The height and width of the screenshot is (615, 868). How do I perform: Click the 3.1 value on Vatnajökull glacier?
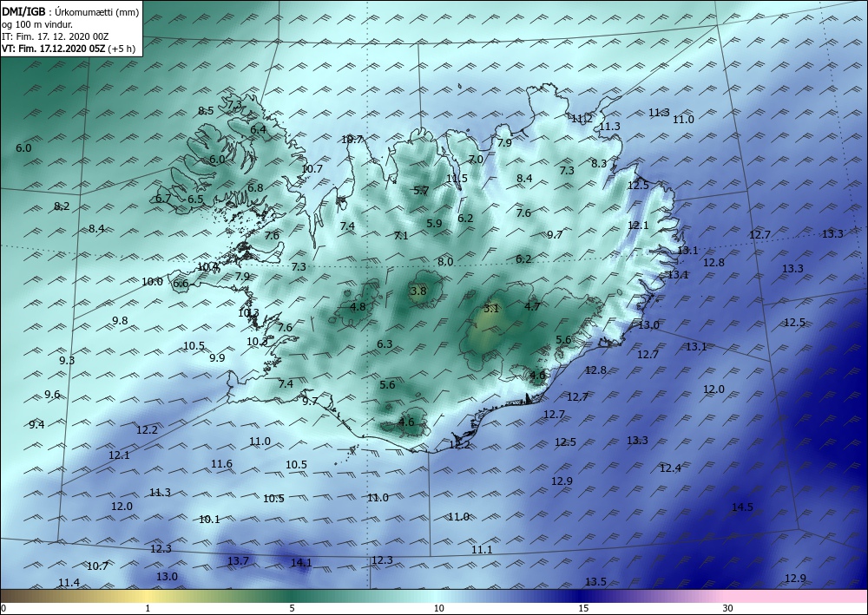pyautogui.click(x=491, y=309)
